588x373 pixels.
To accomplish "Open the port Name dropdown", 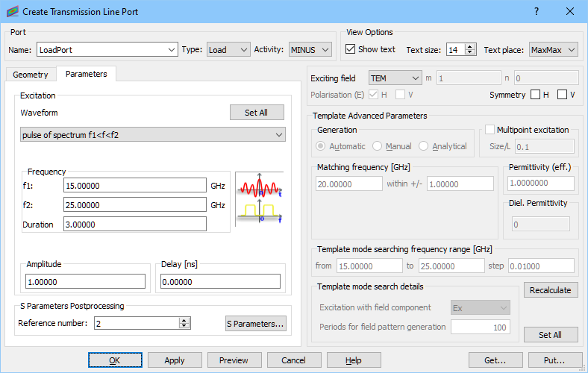I will coord(107,49).
